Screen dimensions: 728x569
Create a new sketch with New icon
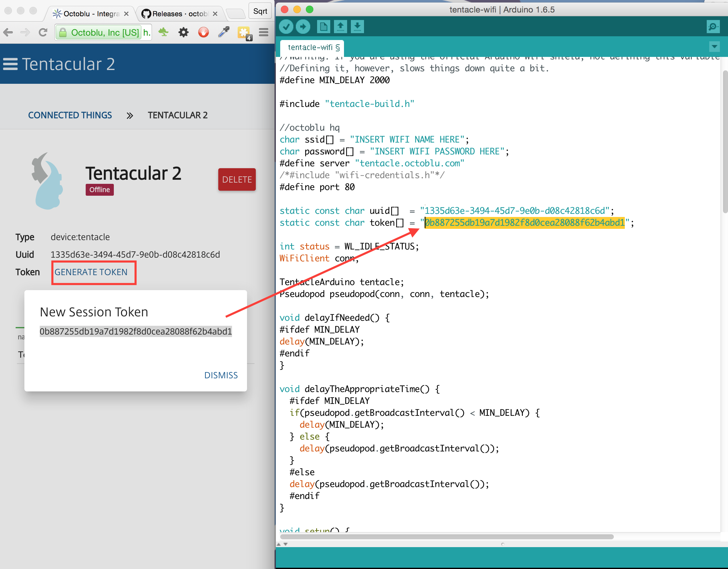pyautogui.click(x=323, y=27)
